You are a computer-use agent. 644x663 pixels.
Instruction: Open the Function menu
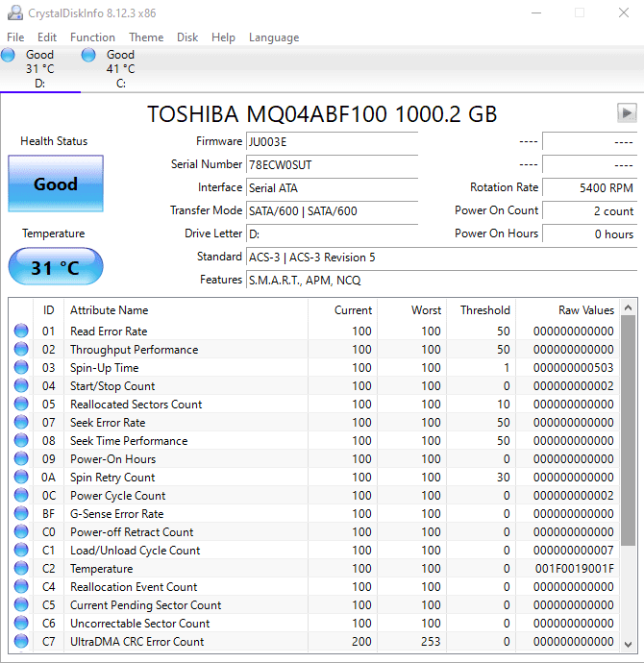(92, 37)
